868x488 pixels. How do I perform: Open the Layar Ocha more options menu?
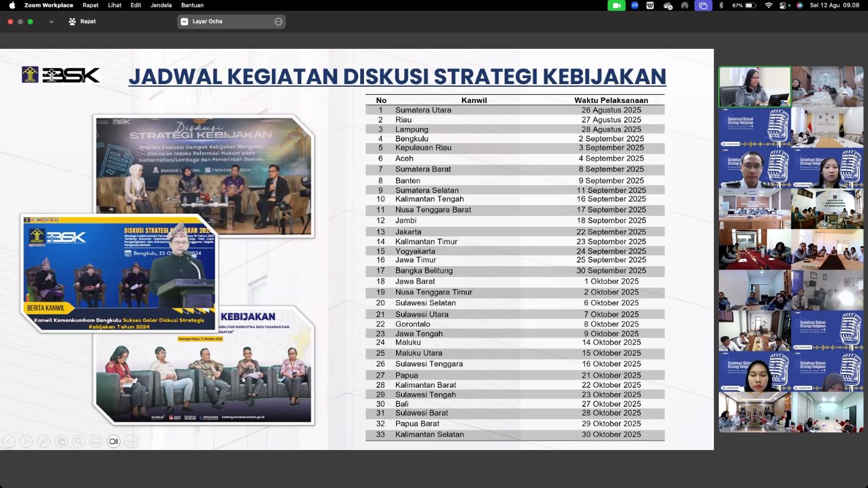[278, 22]
